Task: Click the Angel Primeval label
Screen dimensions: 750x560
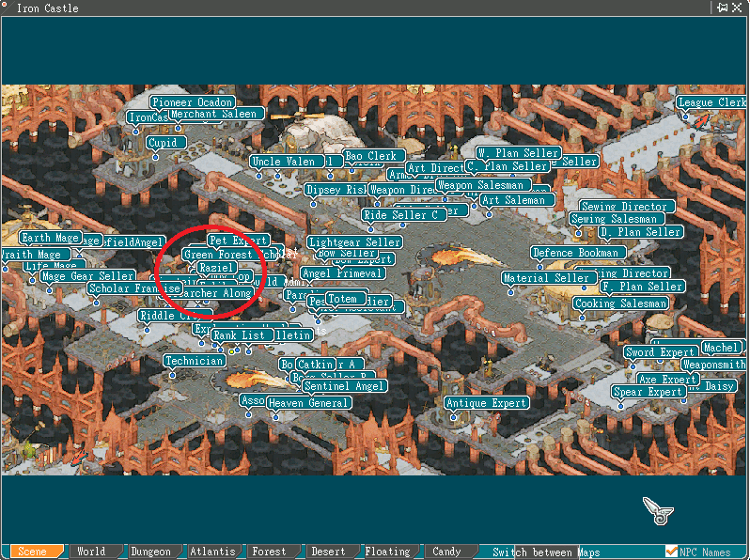Action: (343, 273)
